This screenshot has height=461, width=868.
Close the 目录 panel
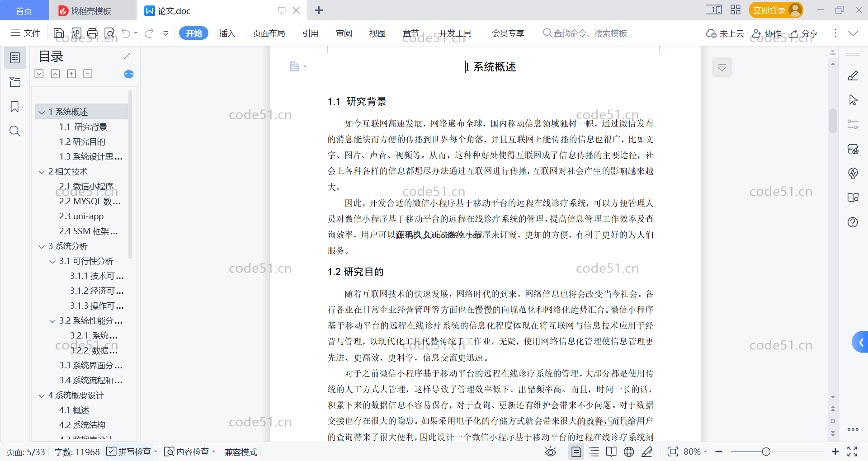pos(127,56)
